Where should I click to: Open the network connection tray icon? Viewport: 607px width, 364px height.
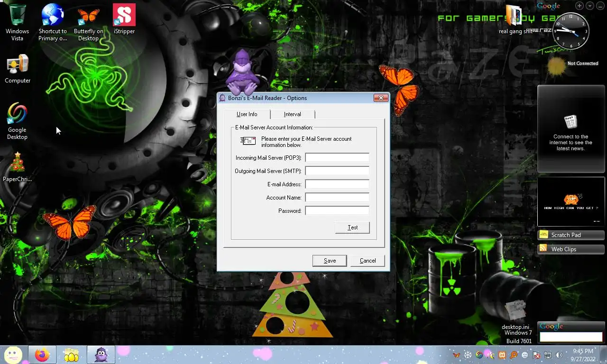pyautogui.click(x=548, y=355)
